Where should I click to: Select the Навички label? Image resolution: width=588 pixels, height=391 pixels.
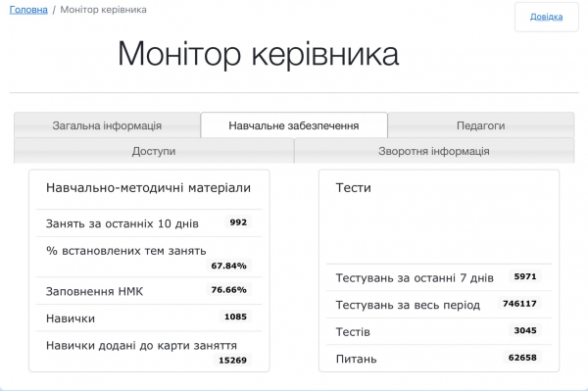click(71, 318)
